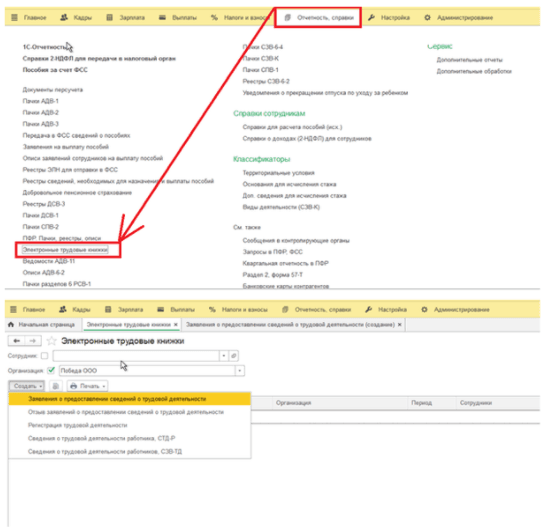This screenshot has width=547, height=527.
Task: Click into the Сотрудник input field
Action: click(136, 356)
